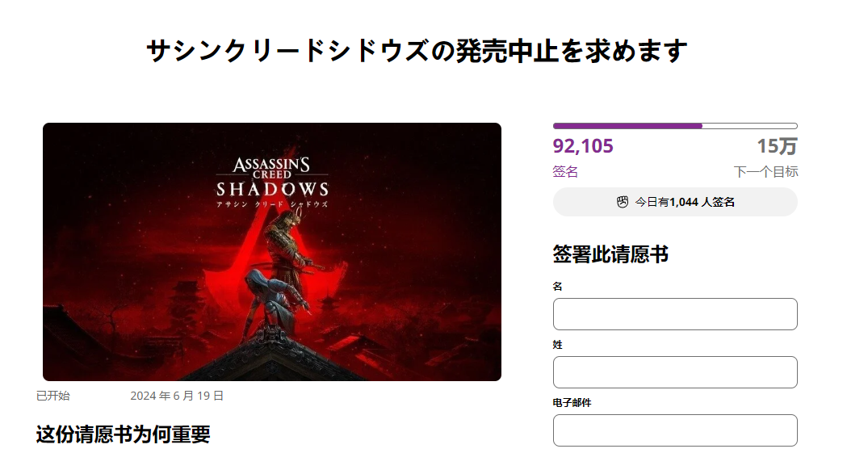Click the 15万 next goal number
The image size is (868, 453).
pos(777,146)
